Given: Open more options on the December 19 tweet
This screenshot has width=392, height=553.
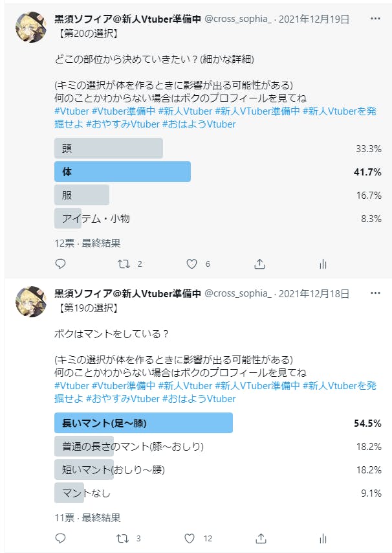Looking at the screenshot, I should pyautogui.click(x=375, y=18).
